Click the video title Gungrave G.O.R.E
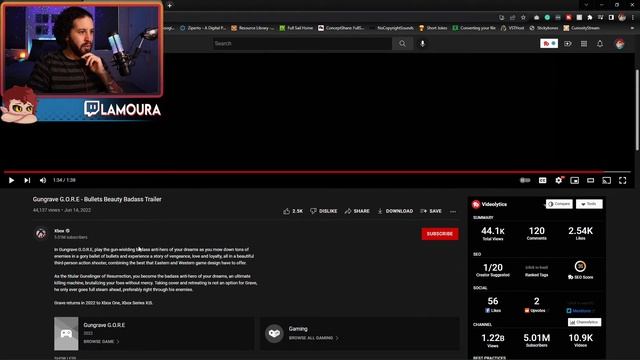Viewport: 640px width, 360px height. pyautogui.click(x=97, y=199)
